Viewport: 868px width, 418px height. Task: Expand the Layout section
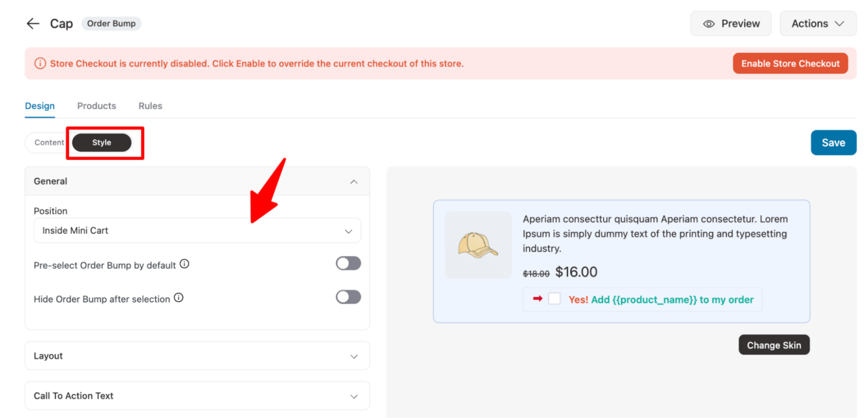pyautogui.click(x=197, y=356)
